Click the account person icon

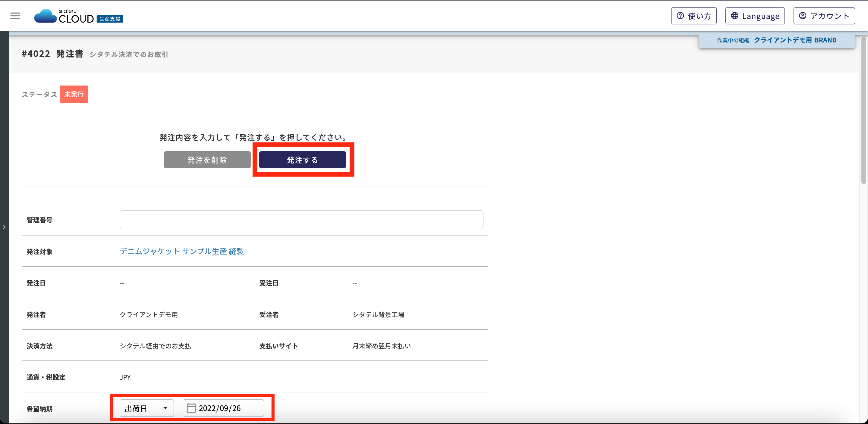click(x=803, y=16)
